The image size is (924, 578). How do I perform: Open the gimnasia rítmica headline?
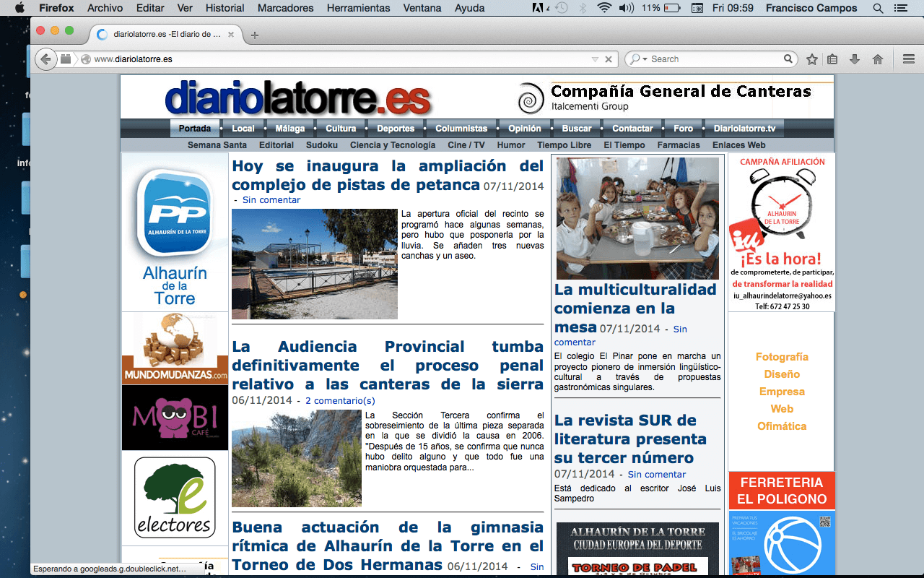point(388,545)
